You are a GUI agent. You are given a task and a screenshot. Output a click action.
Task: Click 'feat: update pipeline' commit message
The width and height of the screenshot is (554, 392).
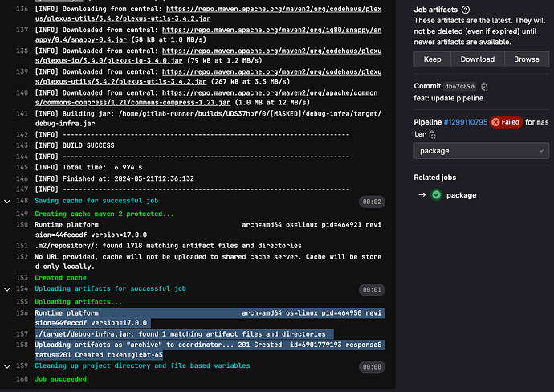point(448,98)
